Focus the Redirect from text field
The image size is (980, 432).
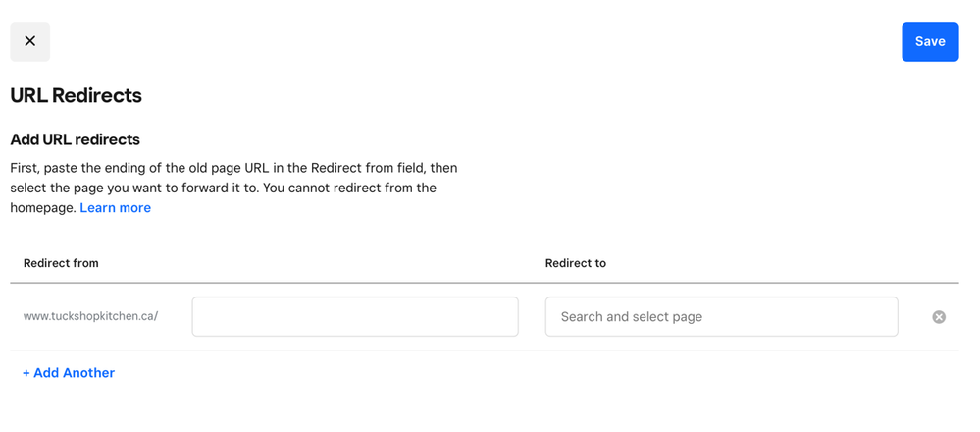tap(354, 317)
